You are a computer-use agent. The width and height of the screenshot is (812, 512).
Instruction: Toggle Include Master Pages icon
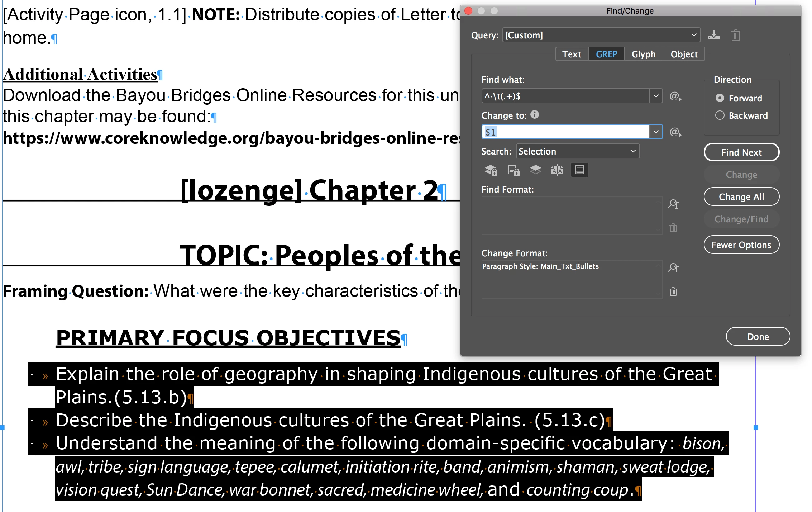[x=557, y=170]
